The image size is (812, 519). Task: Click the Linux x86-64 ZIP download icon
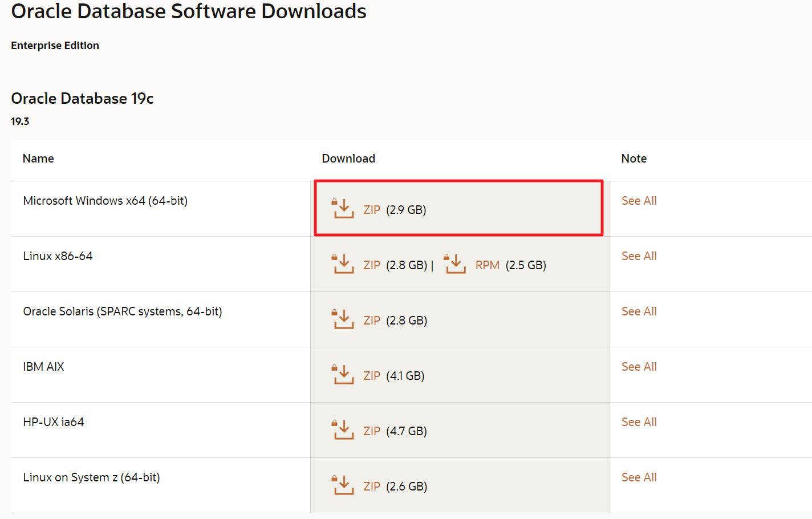[343, 264]
